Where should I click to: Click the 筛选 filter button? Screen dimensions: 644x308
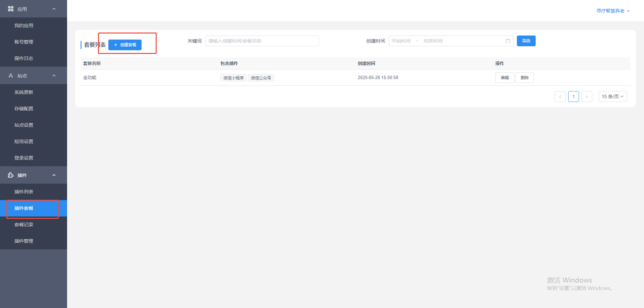click(x=526, y=41)
